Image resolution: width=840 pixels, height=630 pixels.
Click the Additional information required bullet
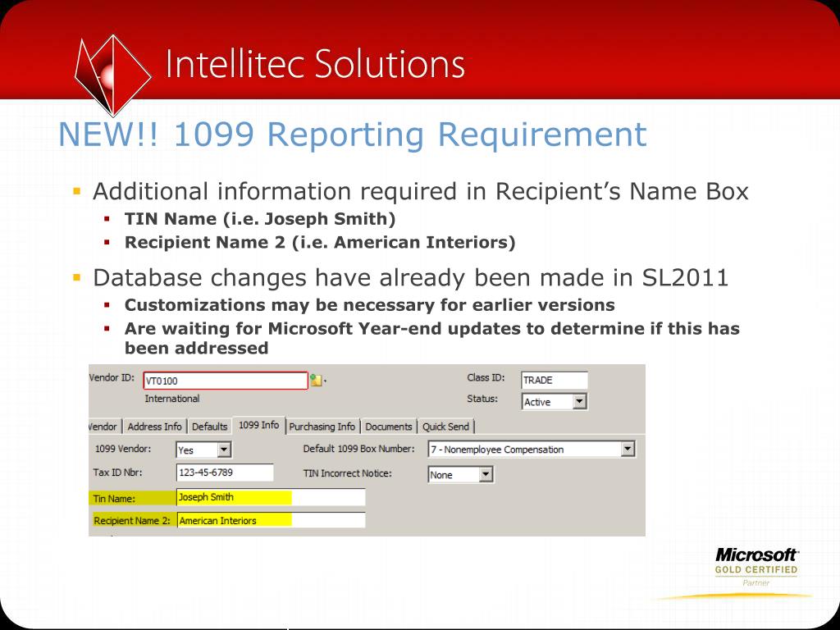click(421, 191)
